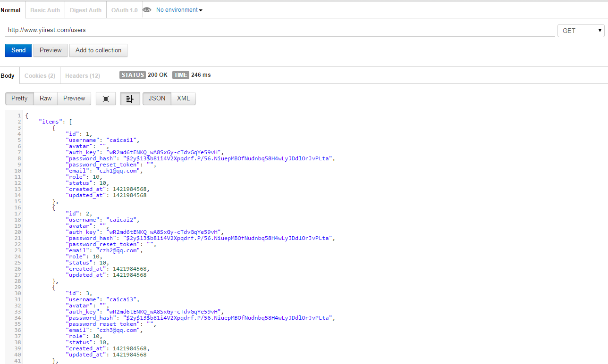Open the Cookies (2) tab
The width and height of the screenshot is (608, 364).
(x=40, y=75)
